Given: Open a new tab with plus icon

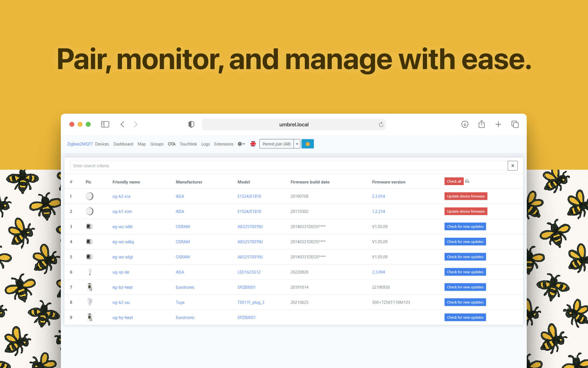Looking at the screenshot, I should coord(498,124).
